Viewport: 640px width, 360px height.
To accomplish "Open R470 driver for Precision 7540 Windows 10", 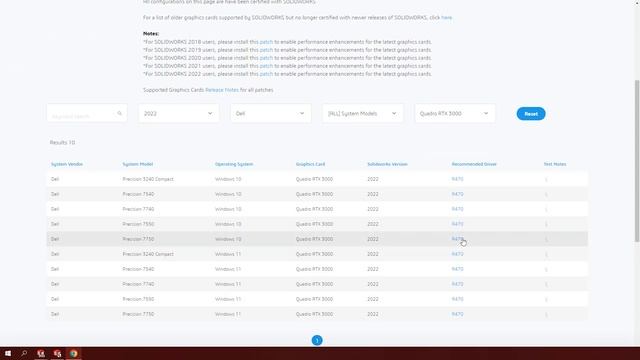I will [x=457, y=194].
